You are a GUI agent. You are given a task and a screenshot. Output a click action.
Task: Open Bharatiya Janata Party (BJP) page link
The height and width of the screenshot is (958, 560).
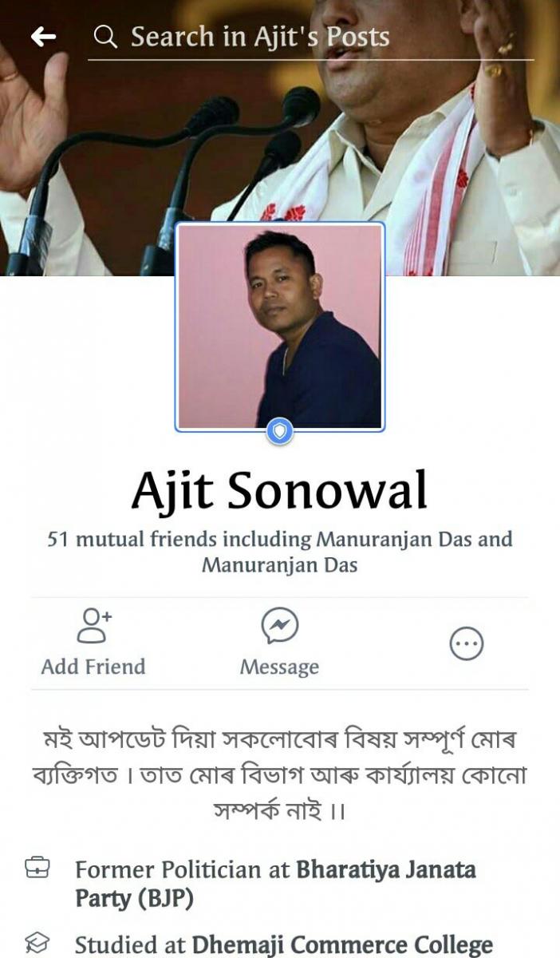(276, 883)
